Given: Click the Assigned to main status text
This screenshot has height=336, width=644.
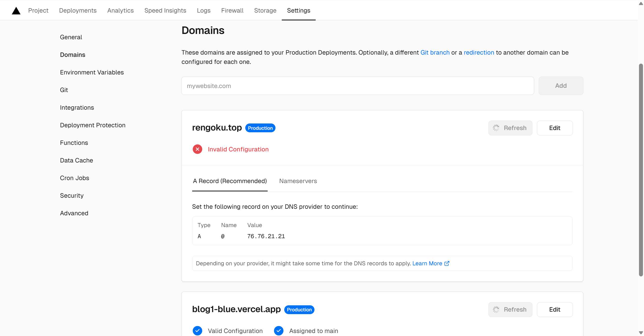Looking at the screenshot, I should [x=313, y=331].
